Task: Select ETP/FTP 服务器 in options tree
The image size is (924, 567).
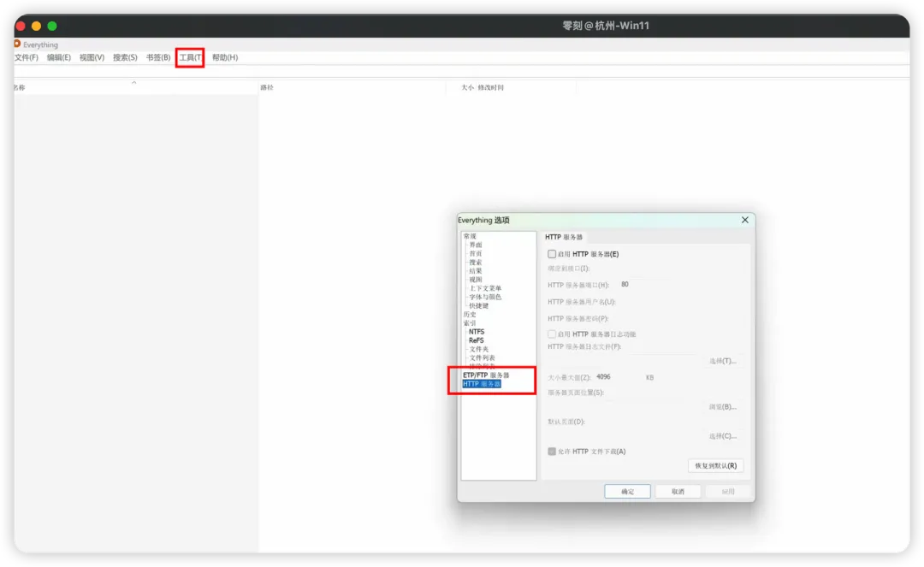Action: (486, 375)
